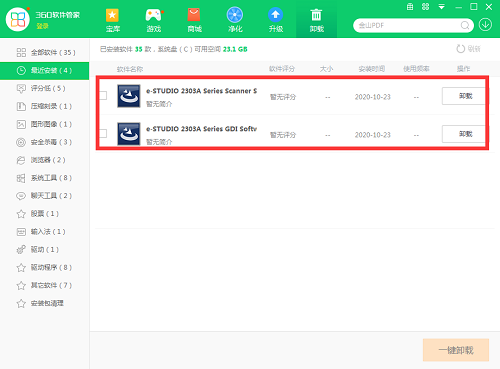
Task: Open the download manager arrow icon
Action: [x=485, y=25]
